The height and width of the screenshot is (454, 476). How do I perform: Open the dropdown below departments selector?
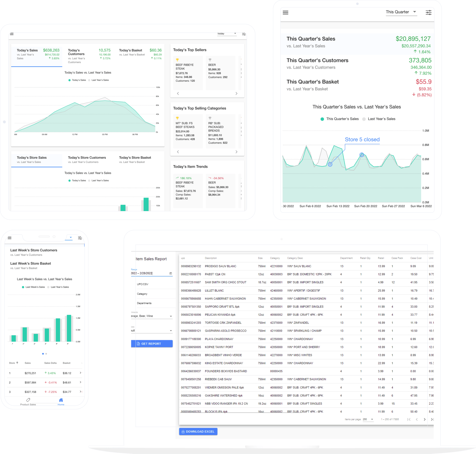pos(152,331)
